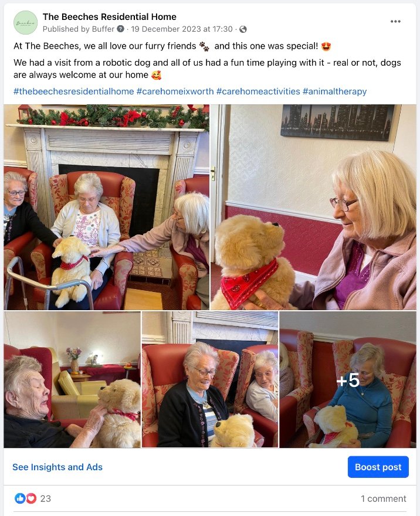The height and width of the screenshot is (516, 420).
Task: Open photo of woman in black cardigan
Action: [x=210, y=380]
